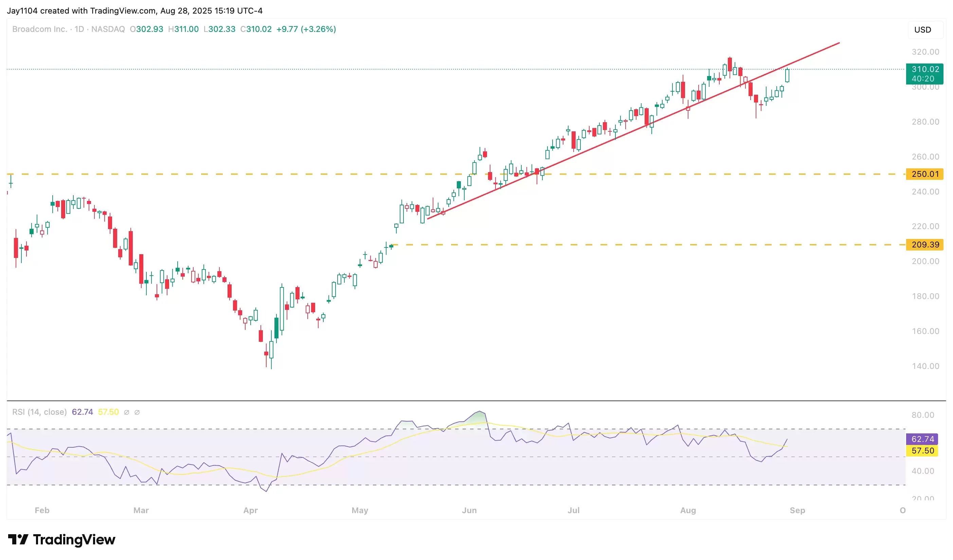The width and height of the screenshot is (953, 560).
Task: Click the yellow 57.50 RSI axis tag
Action: coord(922,450)
